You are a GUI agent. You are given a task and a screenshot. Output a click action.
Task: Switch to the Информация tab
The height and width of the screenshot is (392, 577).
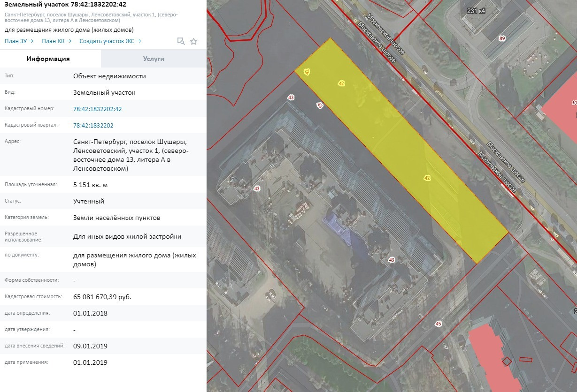coord(48,59)
